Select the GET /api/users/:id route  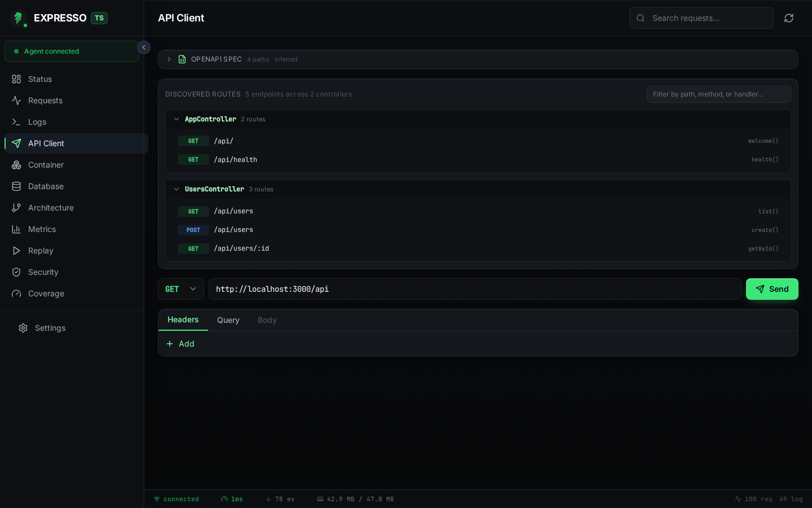pos(478,248)
